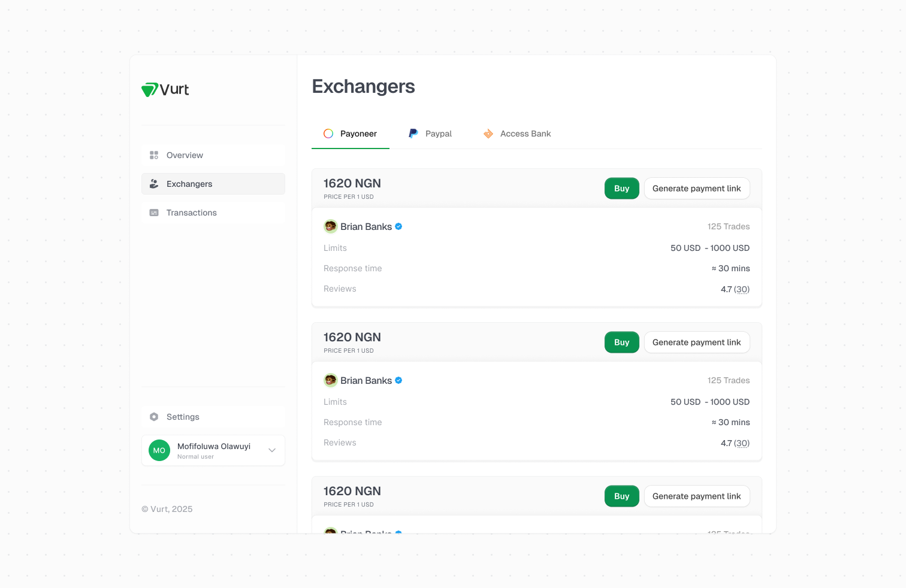Expand the Mofifoluwa Olawuyi user menu chevron
Screen dimensions: 906x588
(272, 450)
